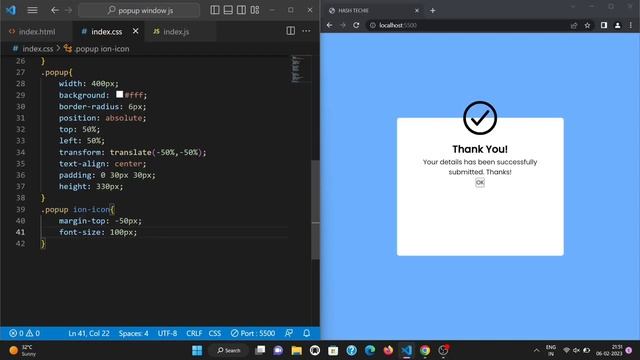The height and width of the screenshot is (360, 640).
Task: Open the VS Code hamburger menu
Action: coord(32,10)
